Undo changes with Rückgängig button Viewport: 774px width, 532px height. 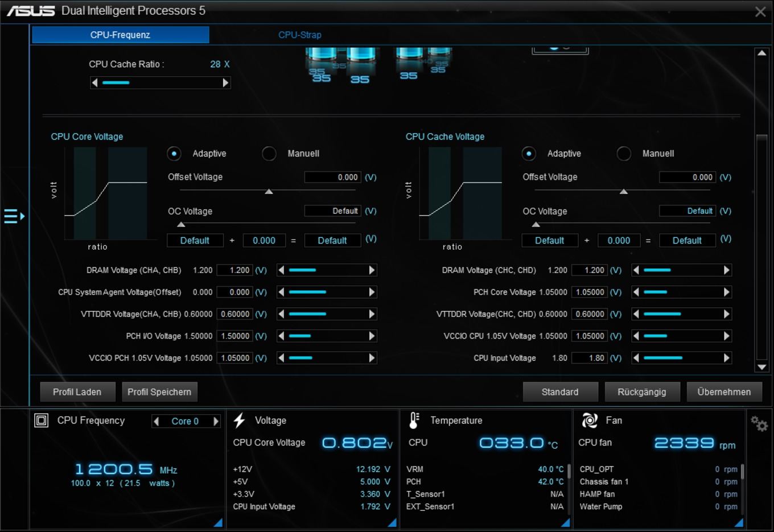point(642,392)
